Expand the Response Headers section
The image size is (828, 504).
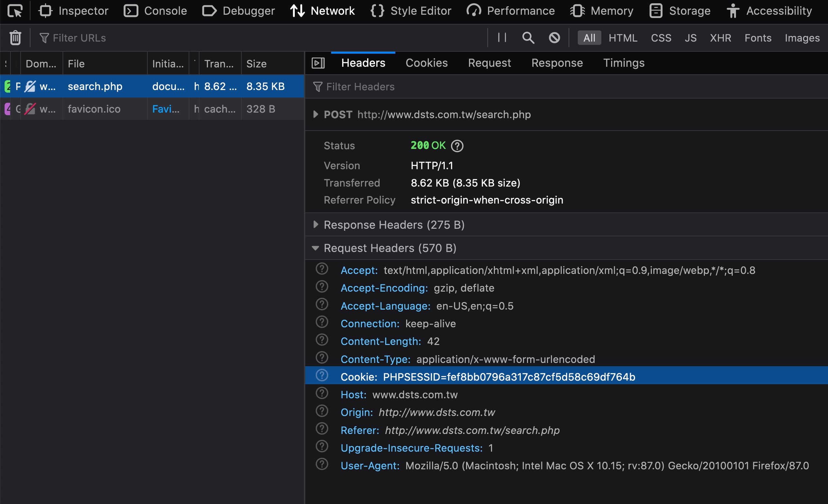click(x=315, y=225)
